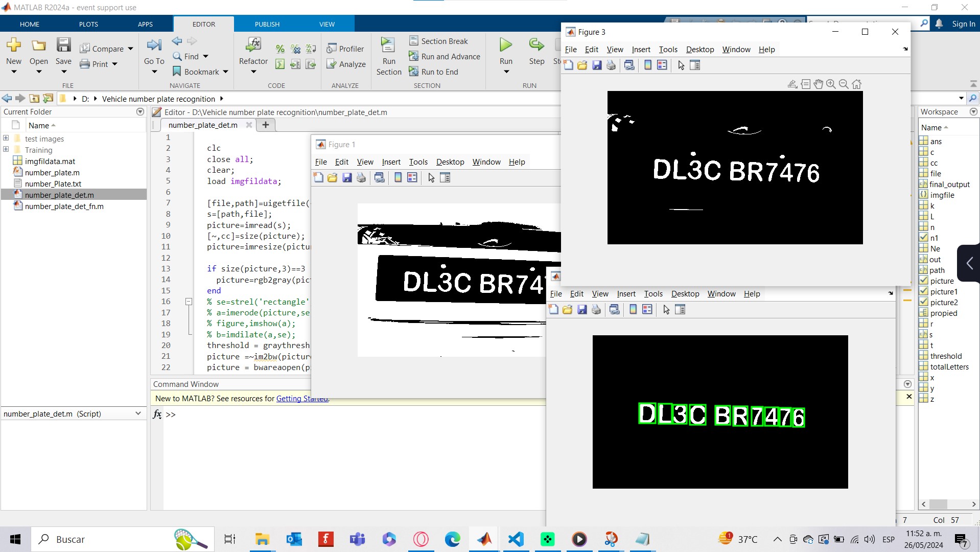Open the Refactor tool
The width and height of the screenshot is (980, 552).
(253, 45)
